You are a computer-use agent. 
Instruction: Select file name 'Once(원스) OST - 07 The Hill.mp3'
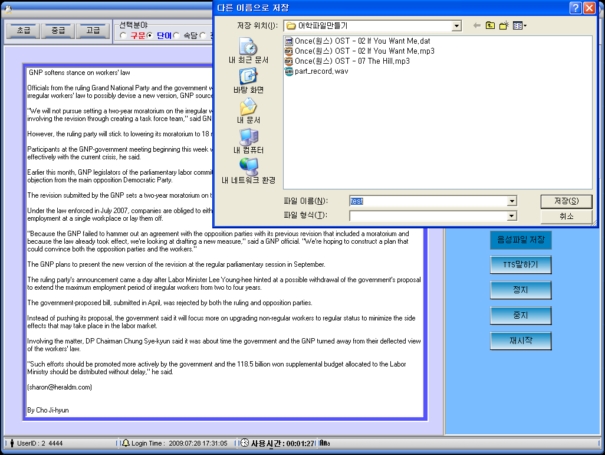pyautogui.click(x=352, y=61)
